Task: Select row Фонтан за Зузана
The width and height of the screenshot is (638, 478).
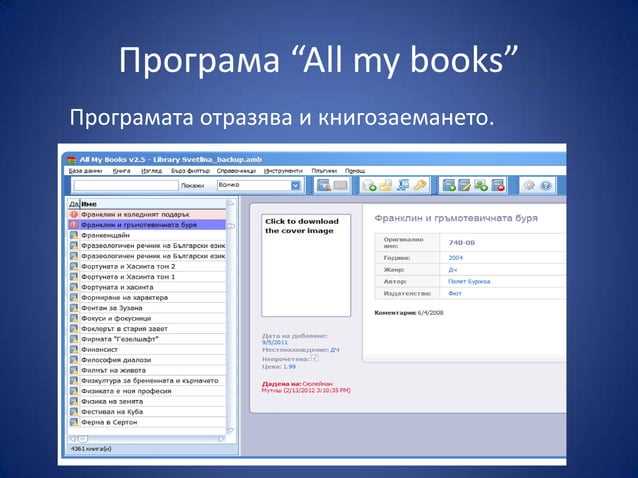Action: (x=147, y=308)
